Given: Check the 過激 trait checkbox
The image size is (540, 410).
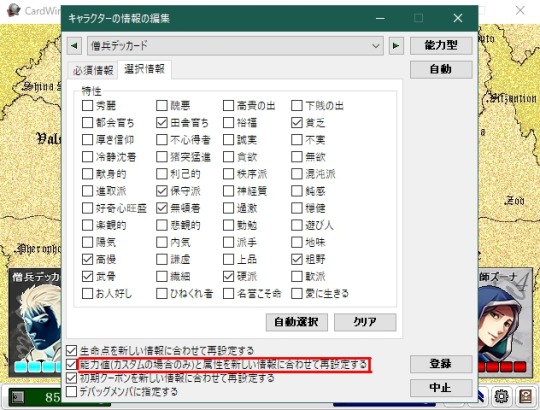Looking at the screenshot, I should (228, 208).
